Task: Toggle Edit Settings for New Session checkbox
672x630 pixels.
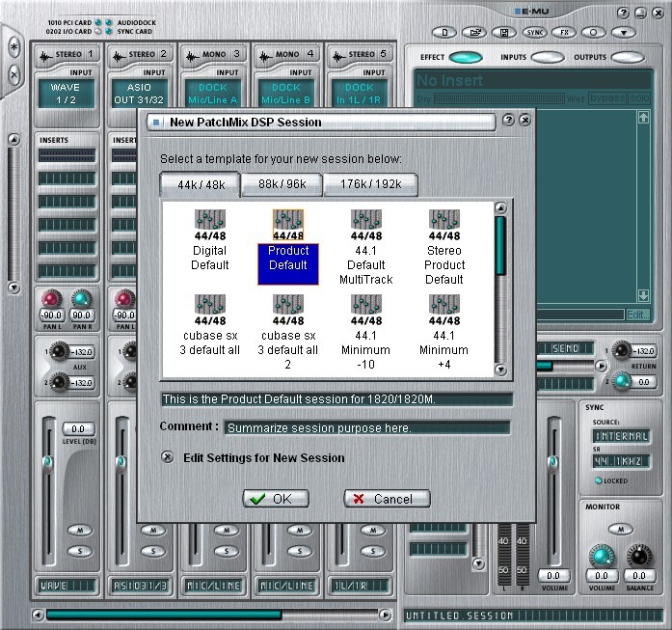Action: pyautogui.click(x=168, y=458)
